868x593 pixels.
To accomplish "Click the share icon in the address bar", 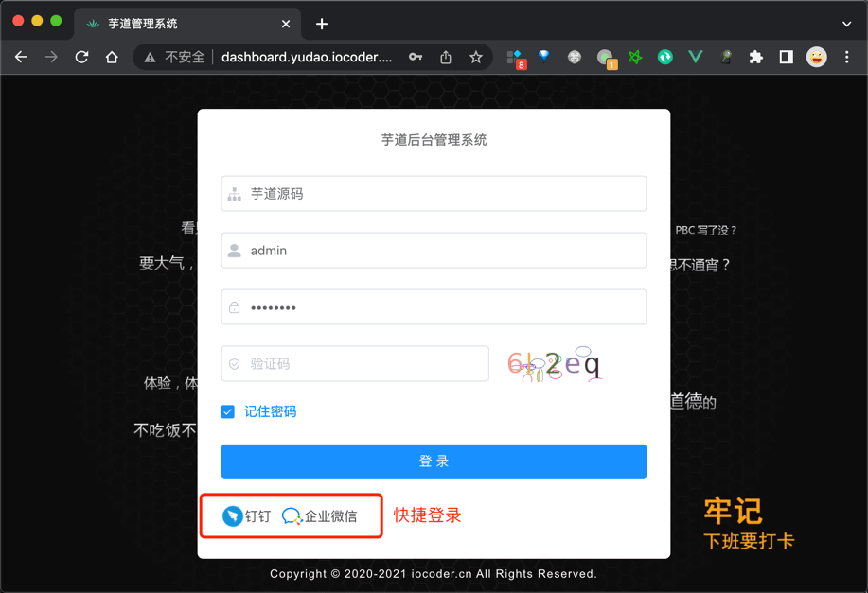I will point(445,57).
